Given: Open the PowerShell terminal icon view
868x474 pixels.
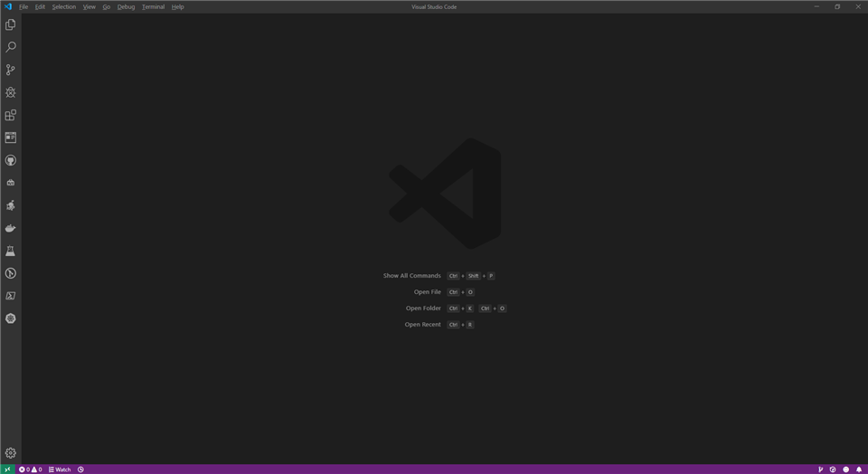Looking at the screenshot, I should click(11, 296).
